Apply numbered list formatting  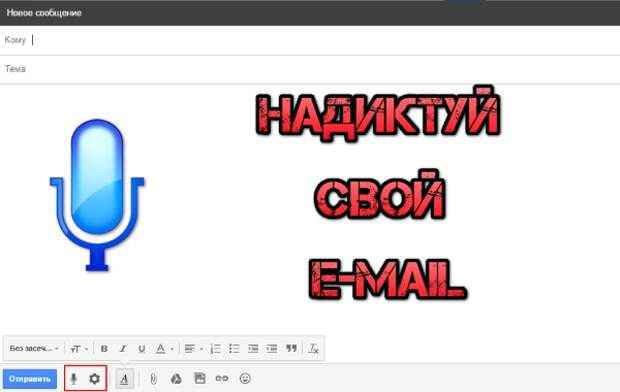(x=215, y=349)
